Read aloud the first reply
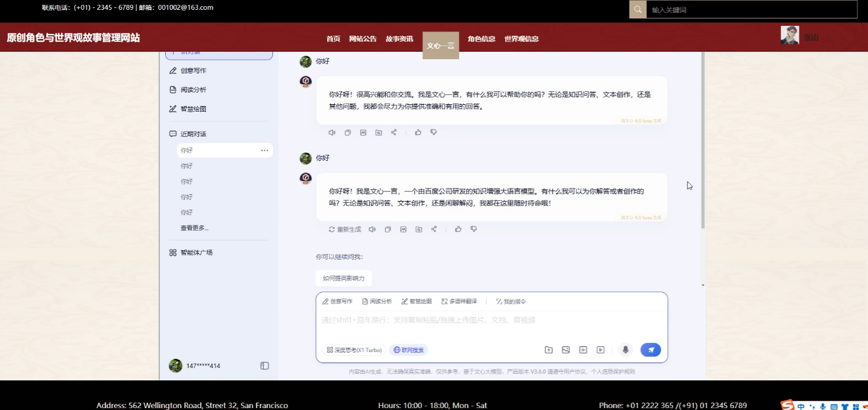868x410 pixels. click(x=332, y=133)
